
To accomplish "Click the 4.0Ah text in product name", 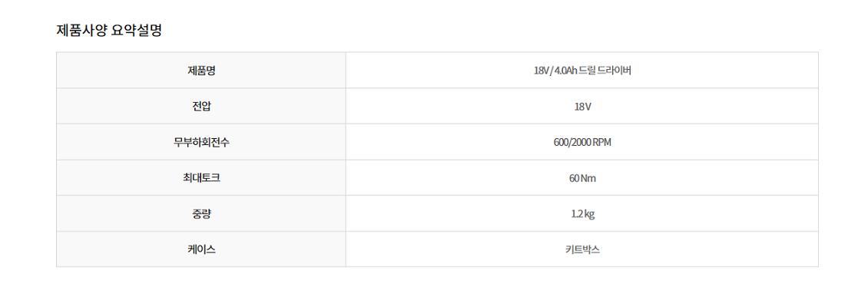I will point(565,71).
